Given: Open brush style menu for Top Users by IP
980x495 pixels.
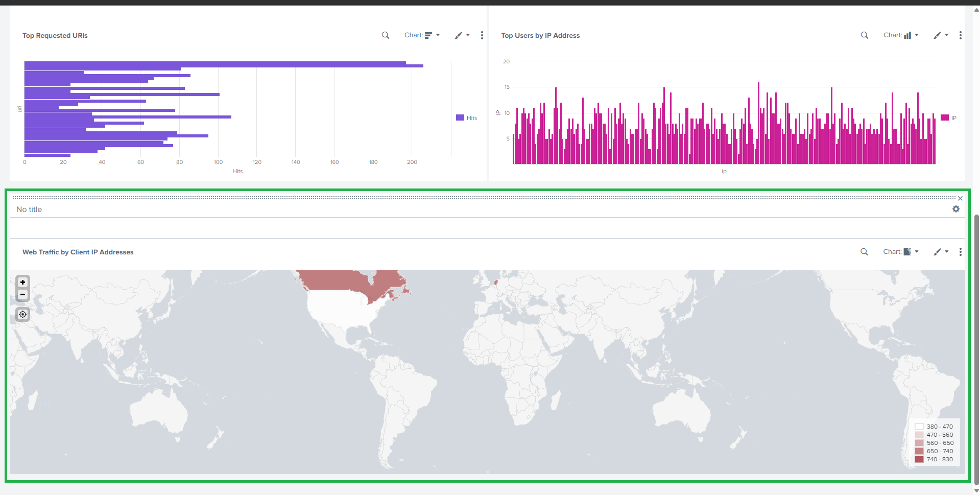Looking at the screenshot, I should click(x=941, y=35).
